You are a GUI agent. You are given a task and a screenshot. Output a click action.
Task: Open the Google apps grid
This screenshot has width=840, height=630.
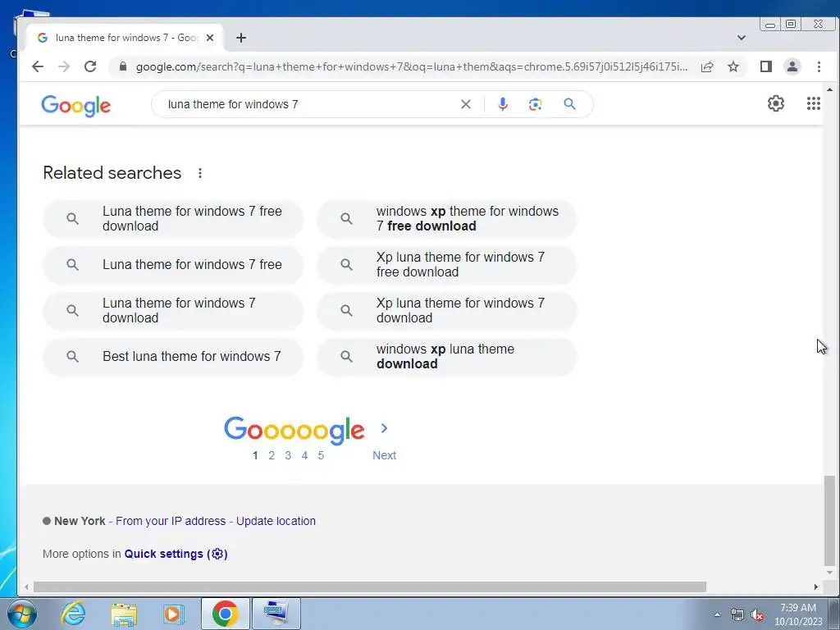(814, 103)
